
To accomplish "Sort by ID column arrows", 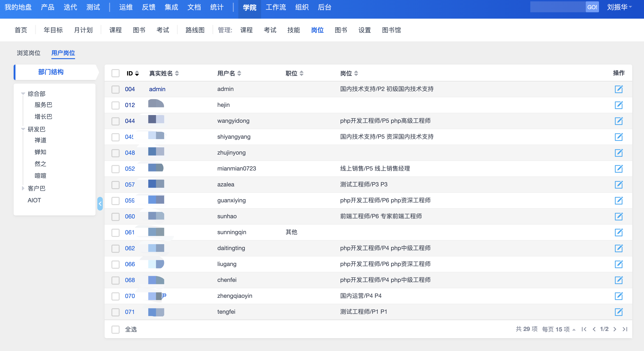I will [137, 73].
